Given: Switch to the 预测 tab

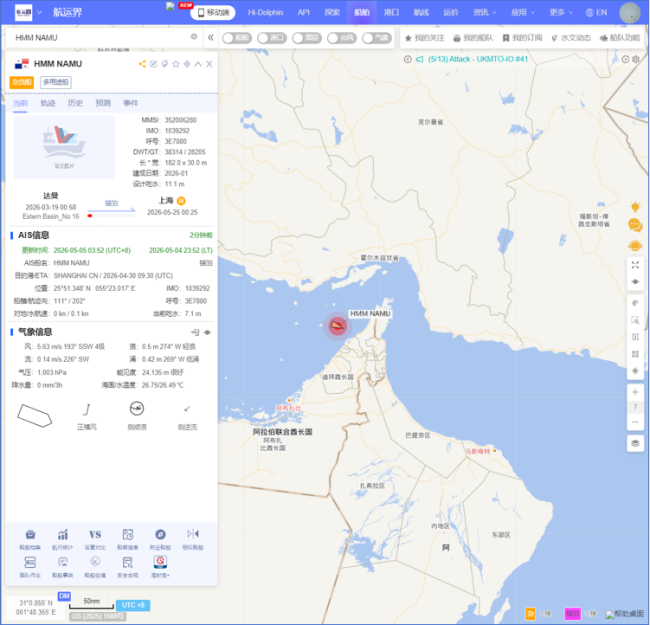Looking at the screenshot, I should tap(103, 103).
